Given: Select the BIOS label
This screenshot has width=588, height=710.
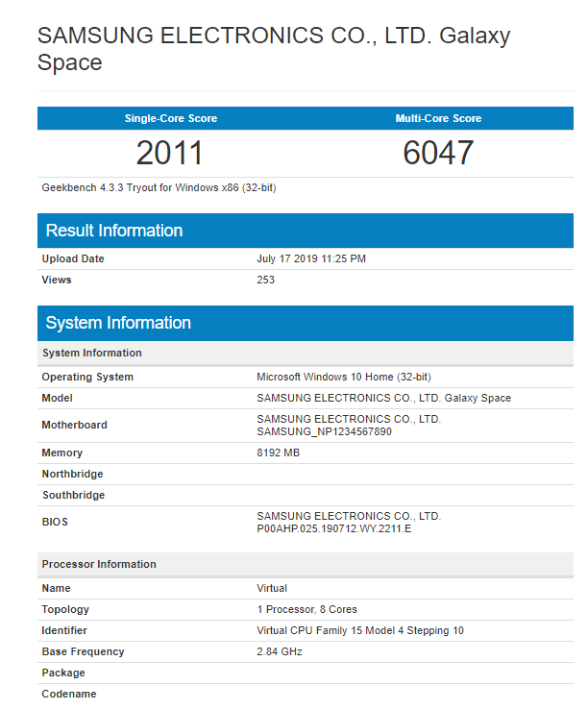Looking at the screenshot, I should [x=55, y=522].
